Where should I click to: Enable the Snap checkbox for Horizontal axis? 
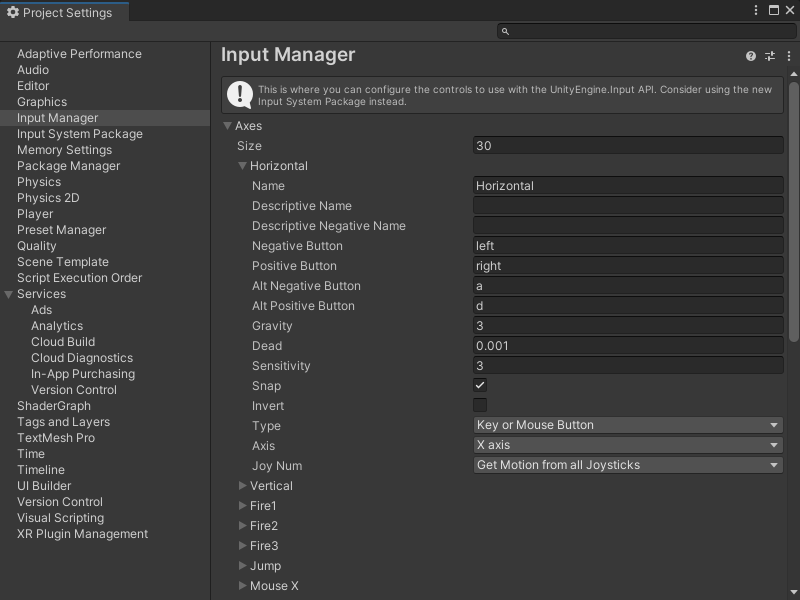(479, 385)
